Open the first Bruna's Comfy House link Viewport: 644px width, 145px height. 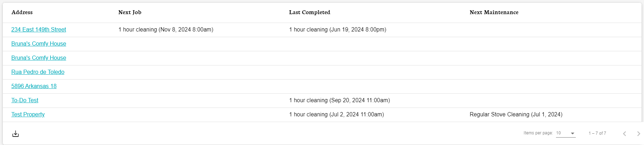click(39, 44)
